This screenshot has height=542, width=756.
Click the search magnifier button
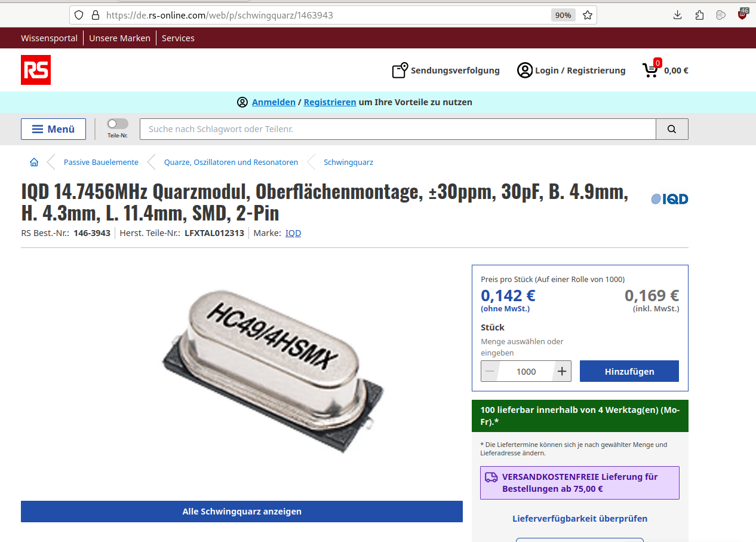[x=672, y=129]
